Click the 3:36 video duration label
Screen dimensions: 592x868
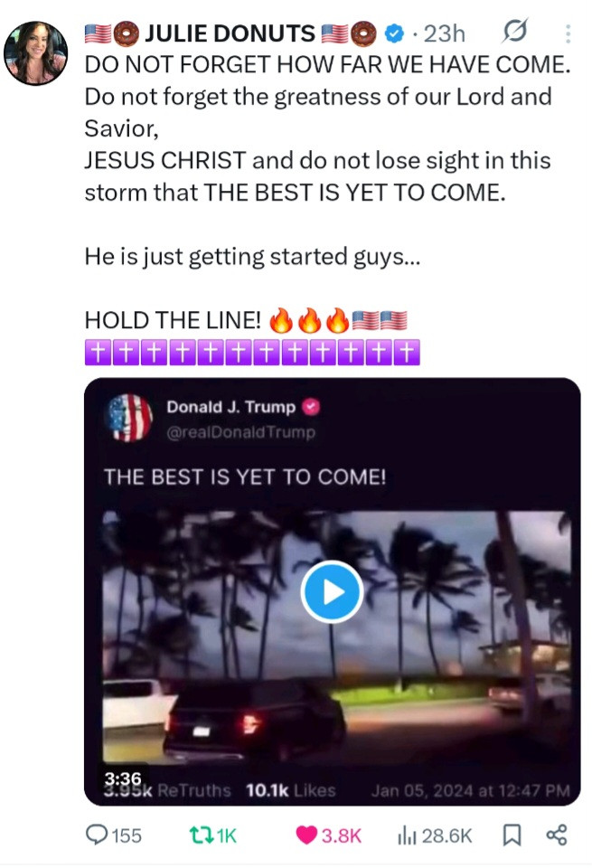click(123, 778)
